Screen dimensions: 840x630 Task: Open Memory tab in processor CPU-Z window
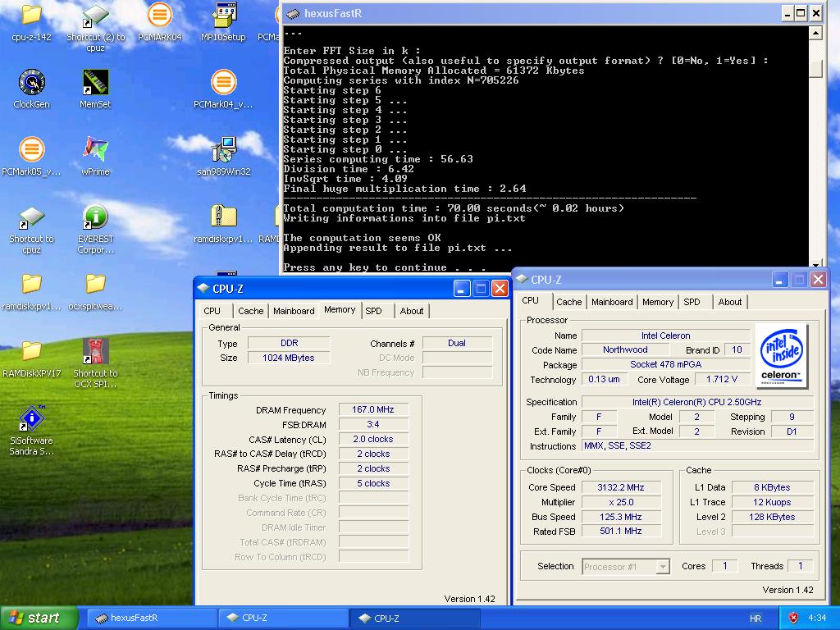658,302
